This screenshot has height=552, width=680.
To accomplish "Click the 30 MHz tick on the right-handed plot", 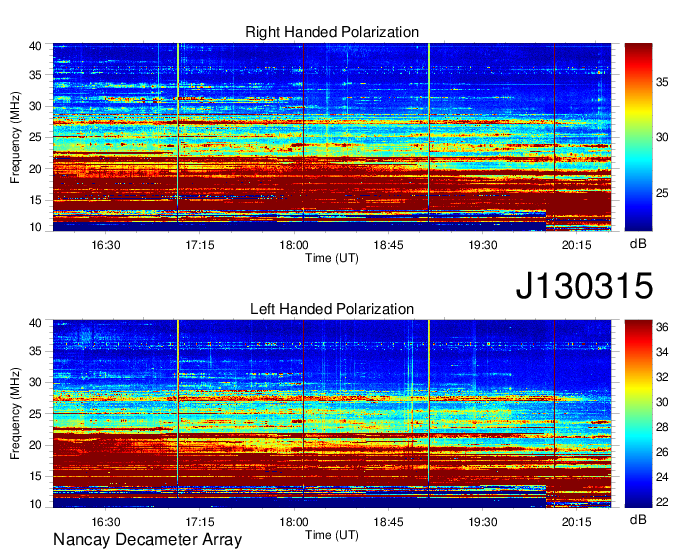I will [35, 106].
